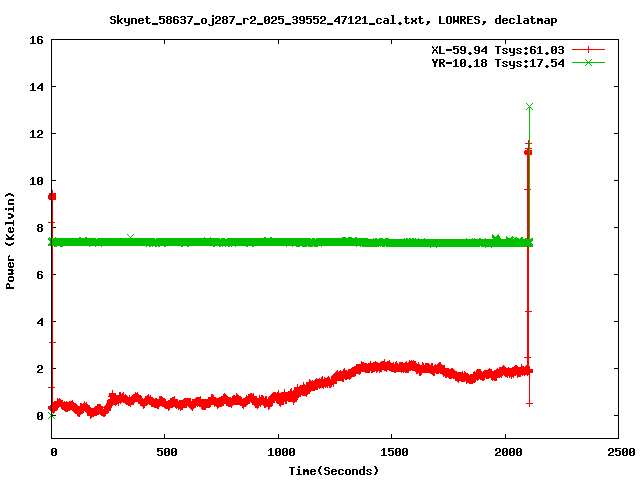The image size is (640, 480).
Task: Click the y-axis tick label 14
Action: pyautogui.click(x=36, y=87)
